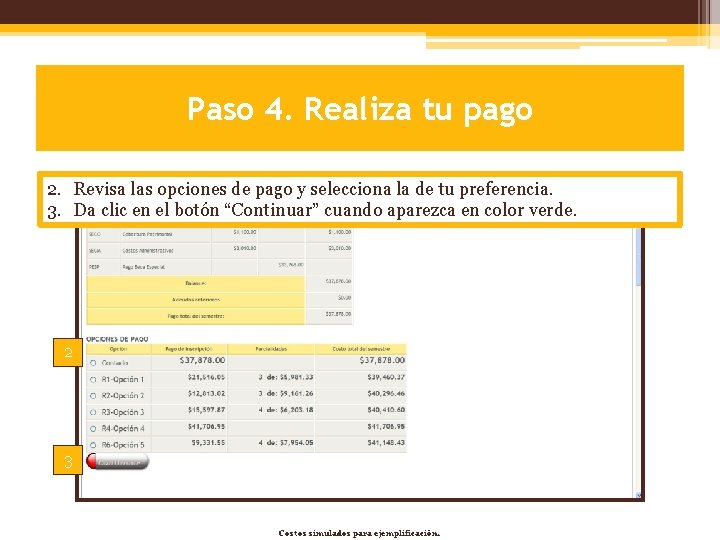
Task: Pick the R3-Opción 3 radio button
Action: 93,412
